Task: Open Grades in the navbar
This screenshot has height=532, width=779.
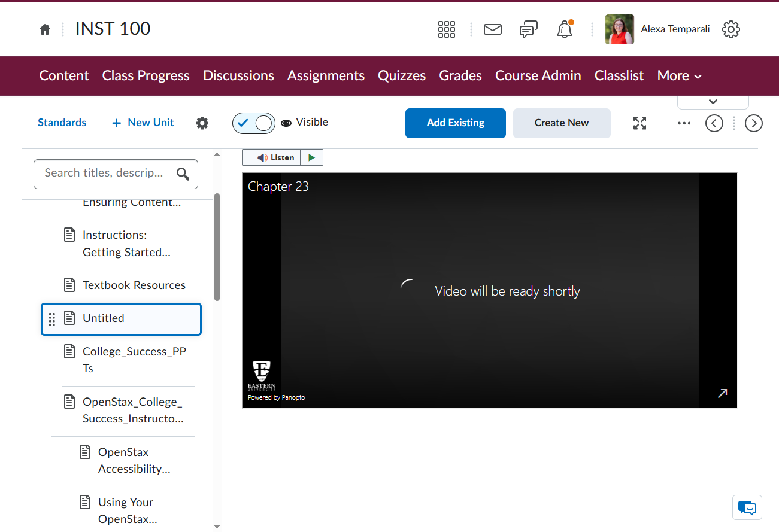Action: pyautogui.click(x=460, y=76)
